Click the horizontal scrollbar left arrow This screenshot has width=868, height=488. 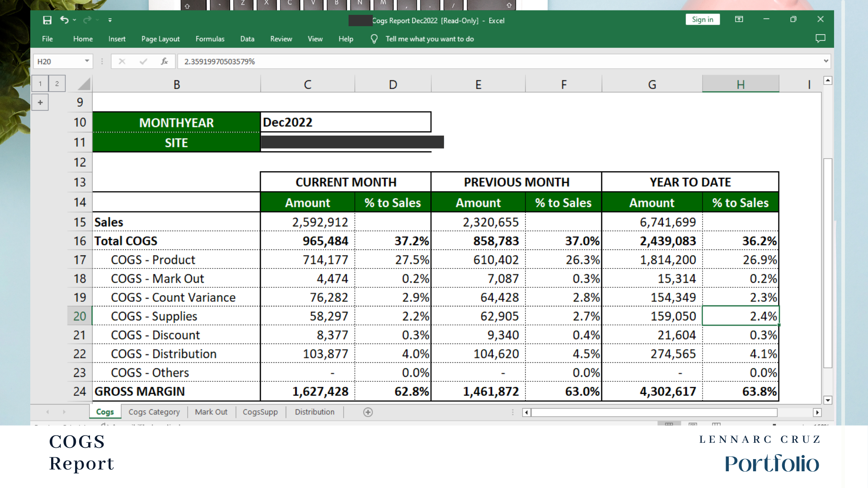coord(526,412)
